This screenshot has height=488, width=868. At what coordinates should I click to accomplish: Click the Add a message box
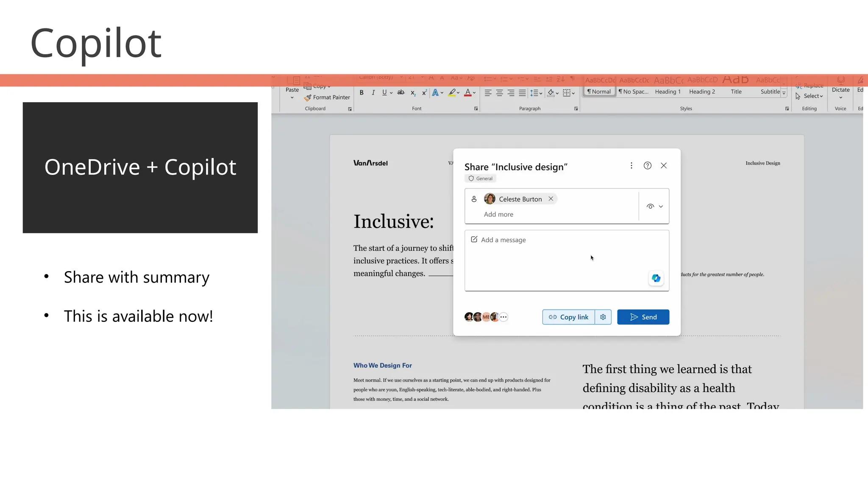coord(567,261)
